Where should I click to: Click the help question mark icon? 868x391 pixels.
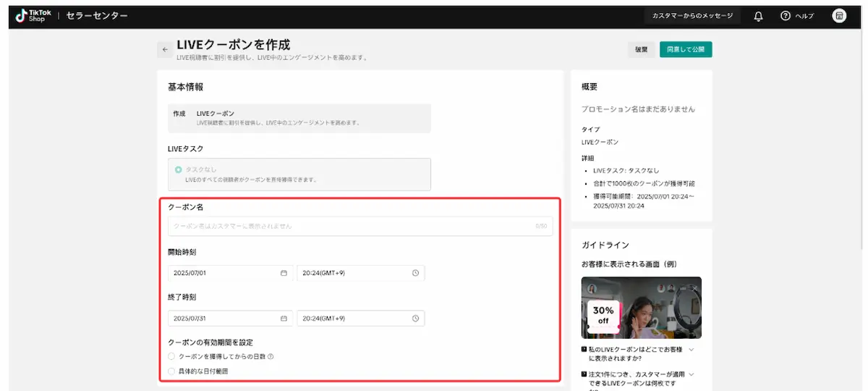point(786,16)
